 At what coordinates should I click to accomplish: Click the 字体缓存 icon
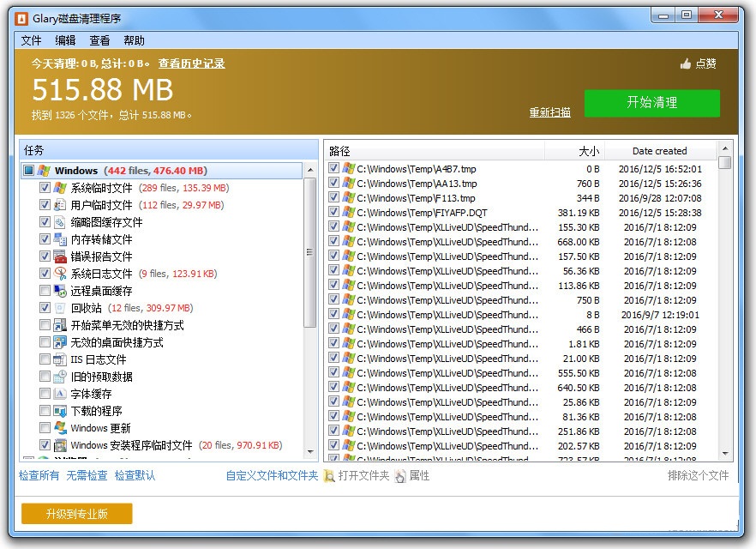pos(60,394)
